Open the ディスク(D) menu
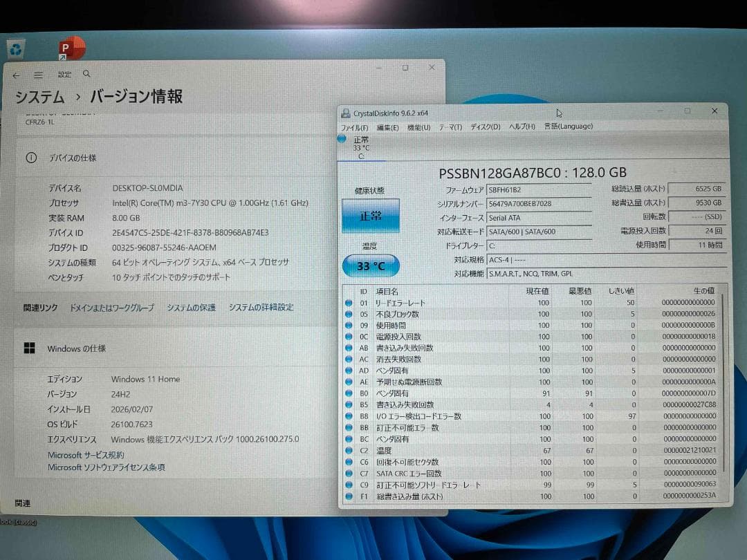This screenshot has width=747, height=560. click(483, 127)
